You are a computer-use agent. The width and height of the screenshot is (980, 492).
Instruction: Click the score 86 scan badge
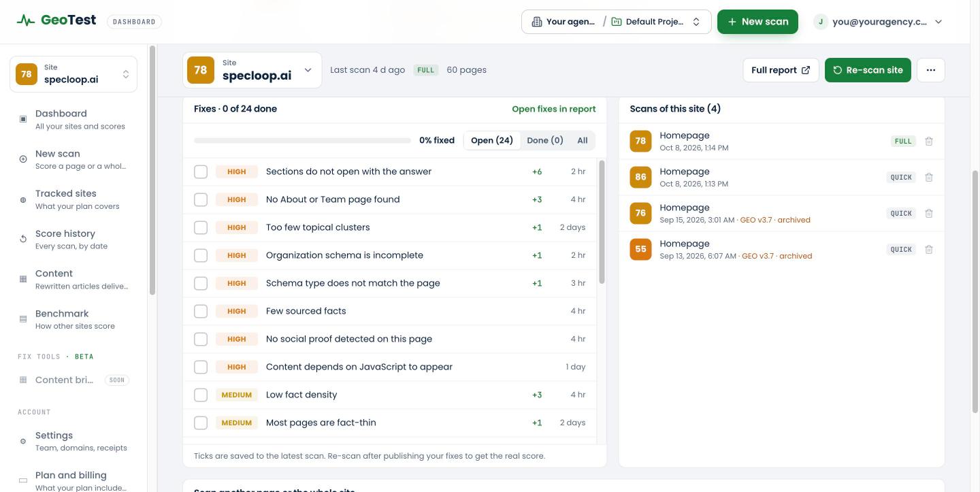[x=640, y=177]
